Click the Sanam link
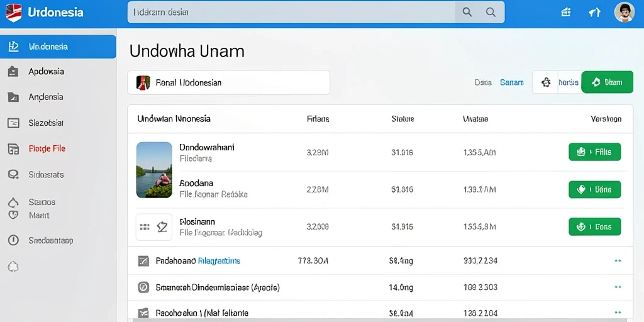Viewport: 644px width, 322px height. tap(512, 82)
